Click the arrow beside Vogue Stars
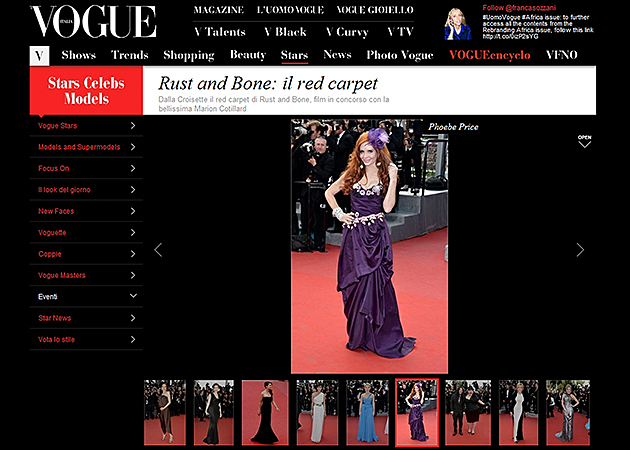This screenshot has width=630, height=450. click(x=133, y=126)
